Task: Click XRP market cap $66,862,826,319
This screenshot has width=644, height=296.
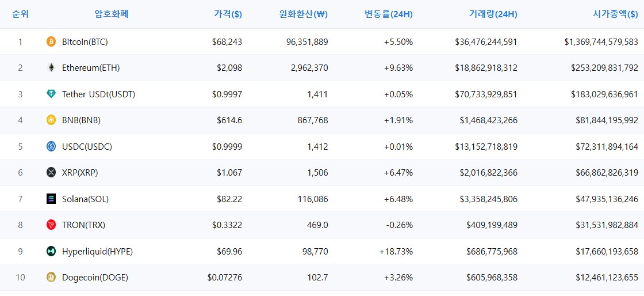Action: [x=607, y=173]
